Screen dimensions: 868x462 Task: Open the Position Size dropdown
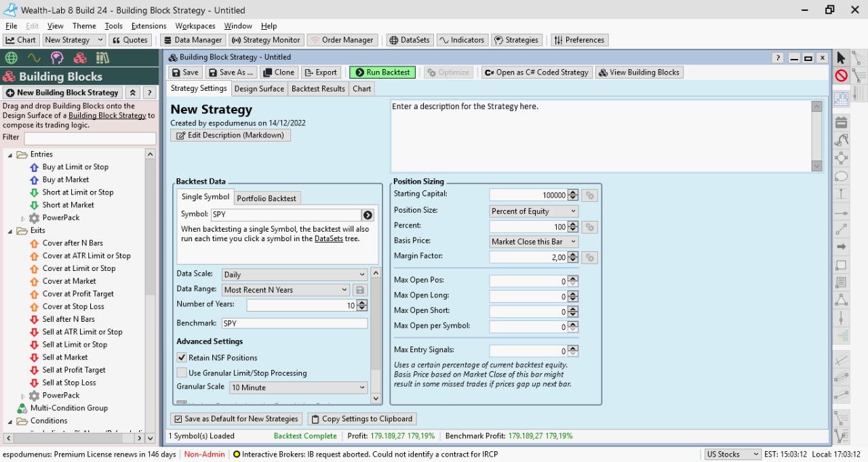pyautogui.click(x=534, y=211)
